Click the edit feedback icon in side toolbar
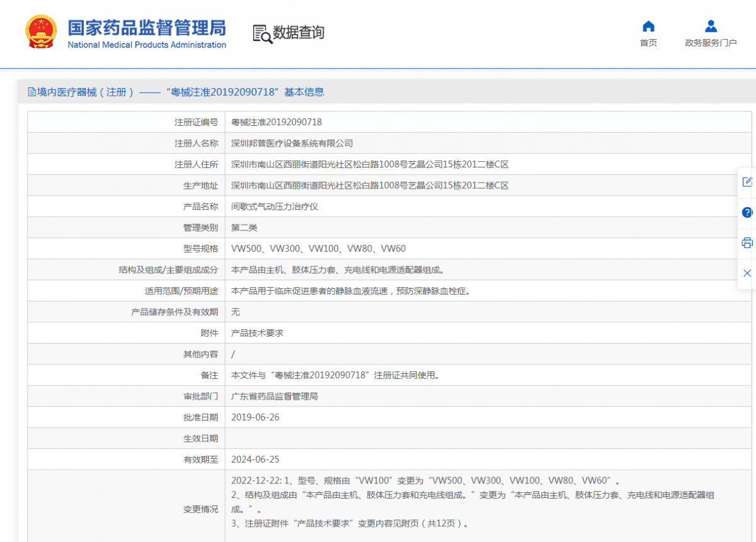The image size is (756, 542). pos(747,182)
